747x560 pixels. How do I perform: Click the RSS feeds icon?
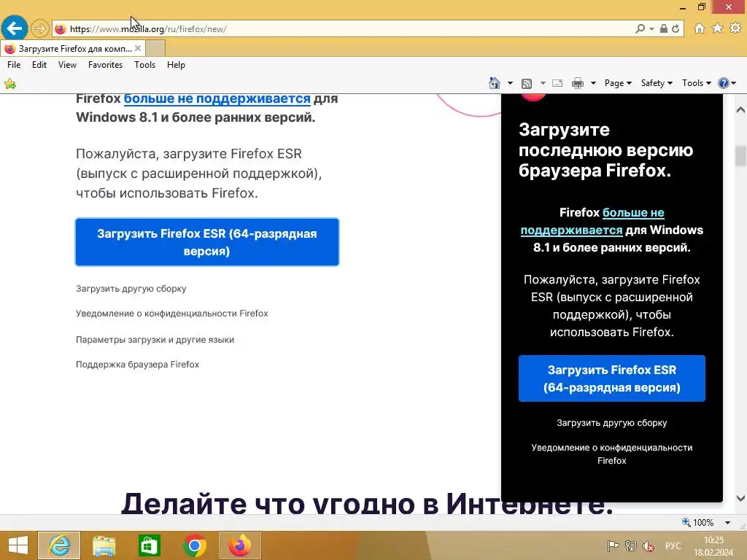pos(527,84)
